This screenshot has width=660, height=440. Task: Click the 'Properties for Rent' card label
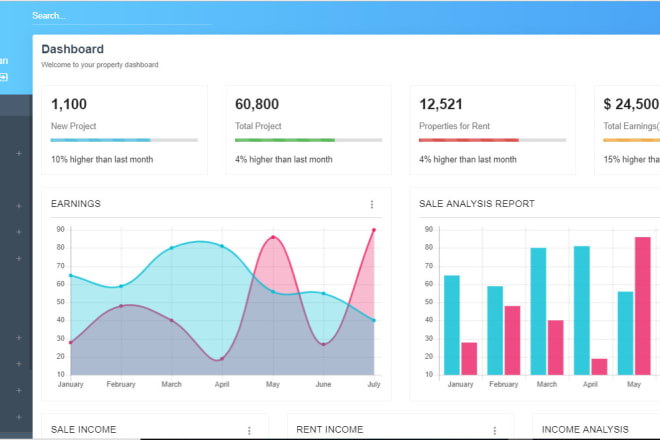(x=455, y=126)
